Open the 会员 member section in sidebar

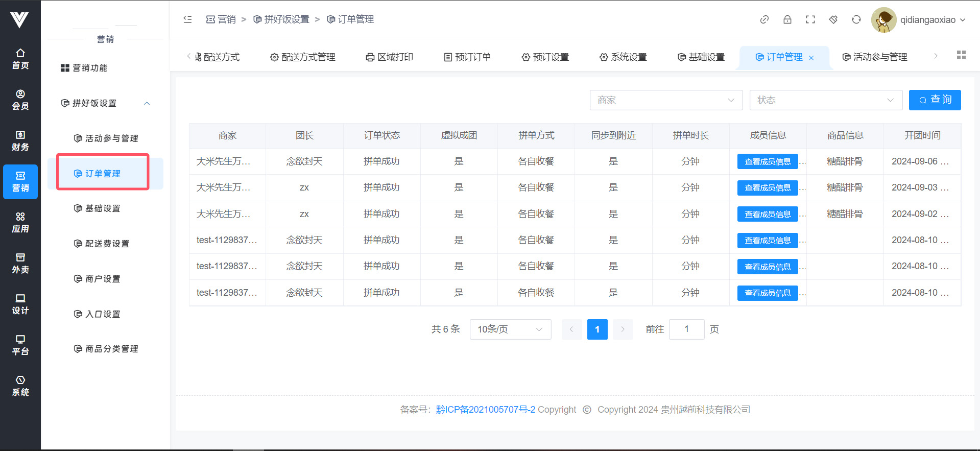click(x=20, y=100)
